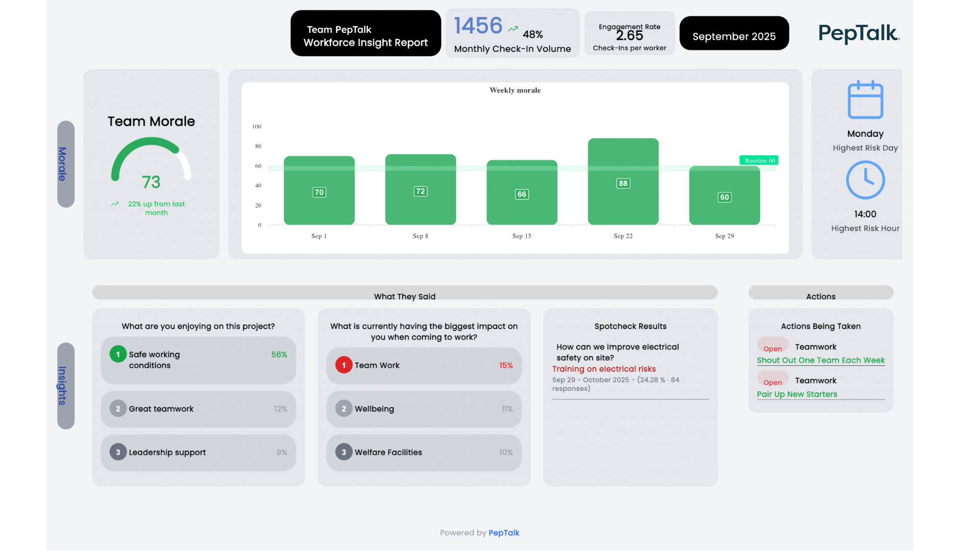Open the Pair Up New Starters link

click(x=797, y=394)
